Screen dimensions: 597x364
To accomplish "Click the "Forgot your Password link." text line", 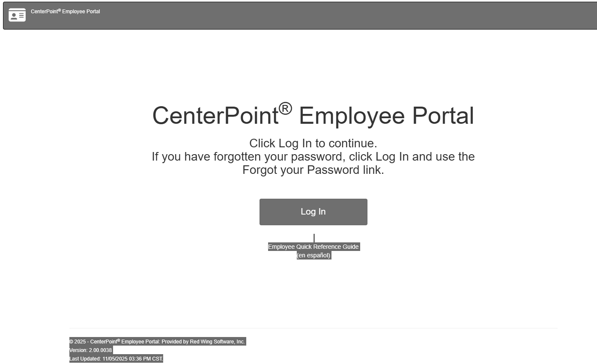I will coord(313,170).
